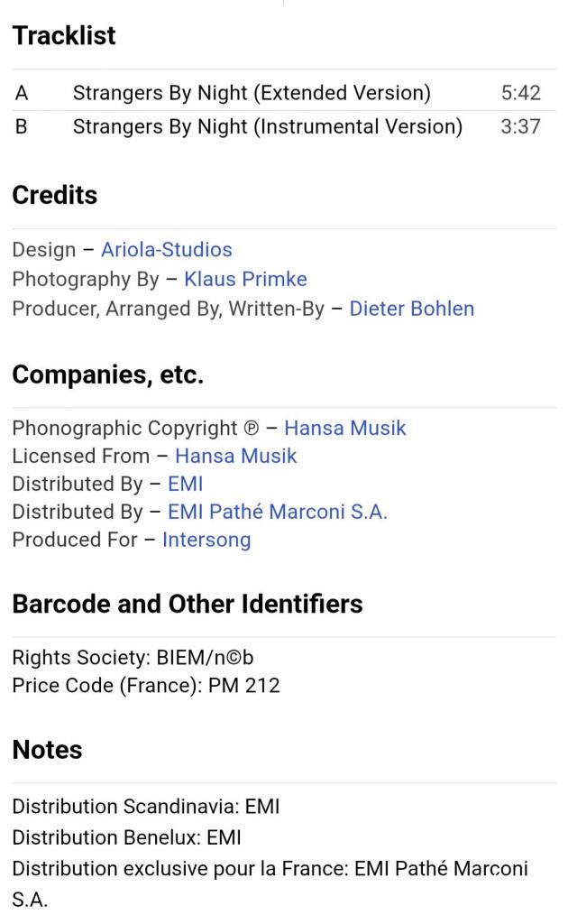Select the Extended Version track title
568x924 pixels.
252,93
